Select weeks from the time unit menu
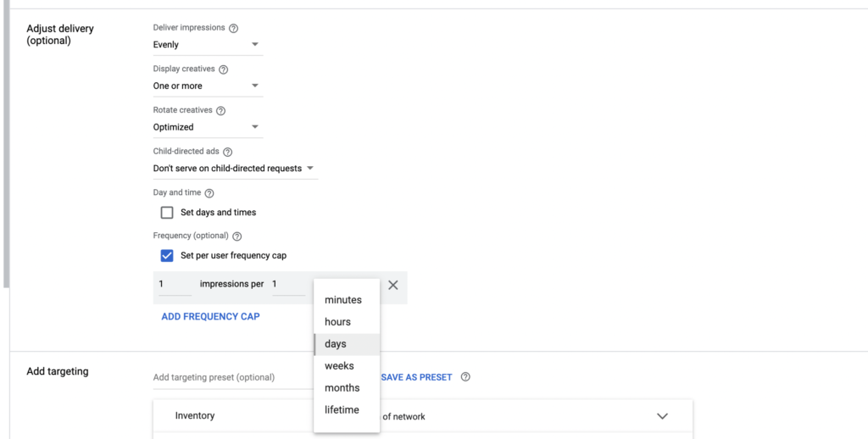Image resolution: width=868 pixels, height=439 pixels. pos(339,366)
